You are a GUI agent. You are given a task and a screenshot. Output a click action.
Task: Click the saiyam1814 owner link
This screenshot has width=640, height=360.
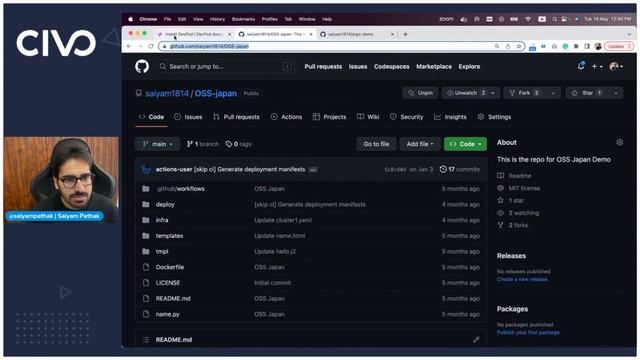[x=167, y=93]
